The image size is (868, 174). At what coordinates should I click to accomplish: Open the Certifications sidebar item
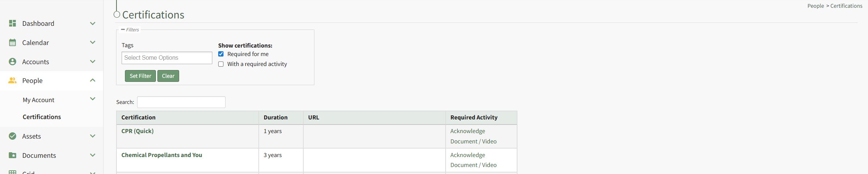[42, 117]
